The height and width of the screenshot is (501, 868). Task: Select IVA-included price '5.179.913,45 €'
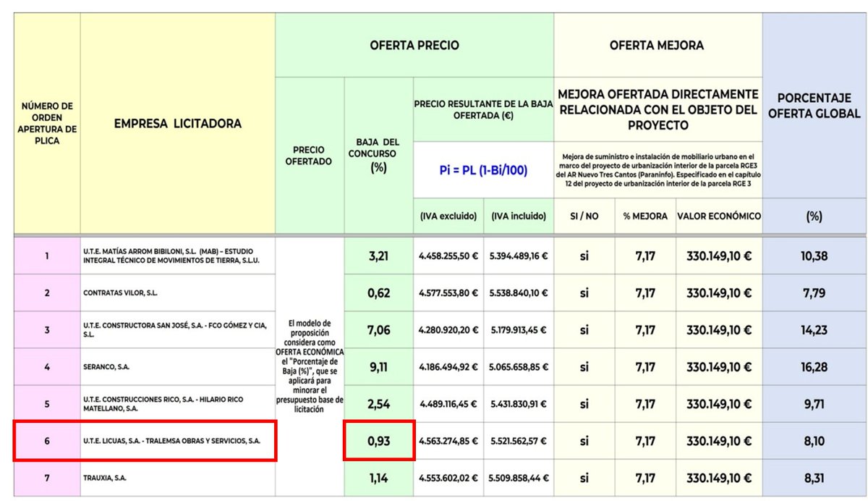tap(519, 330)
